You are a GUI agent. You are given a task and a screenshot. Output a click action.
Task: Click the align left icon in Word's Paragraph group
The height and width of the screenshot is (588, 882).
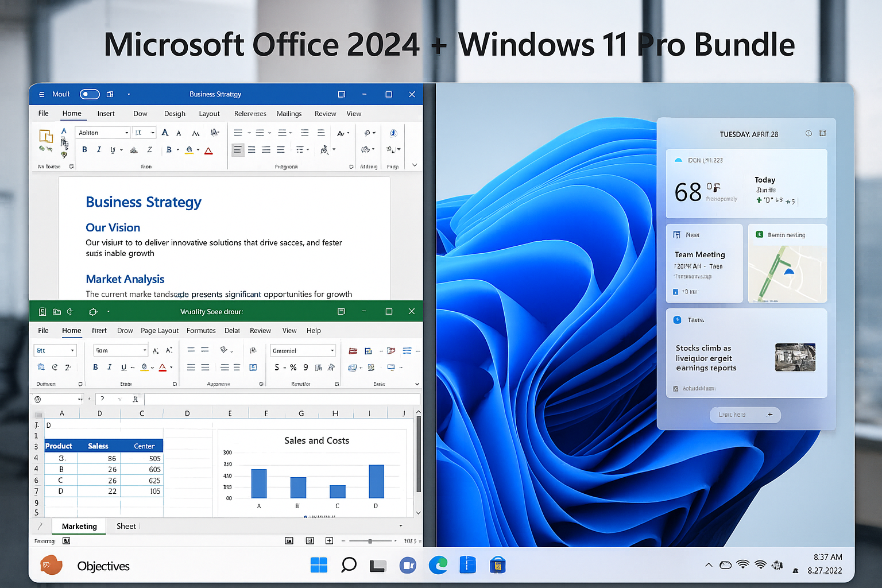click(x=238, y=150)
